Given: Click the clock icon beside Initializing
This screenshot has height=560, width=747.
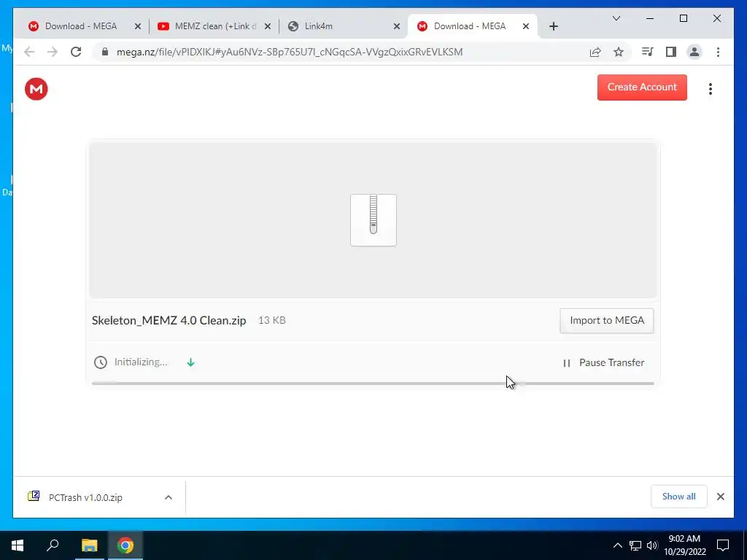Looking at the screenshot, I should (x=100, y=362).
